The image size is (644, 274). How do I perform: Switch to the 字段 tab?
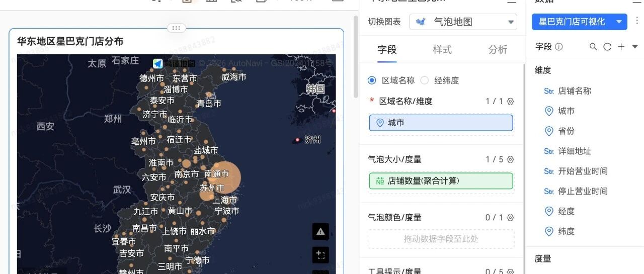[387, 49]
